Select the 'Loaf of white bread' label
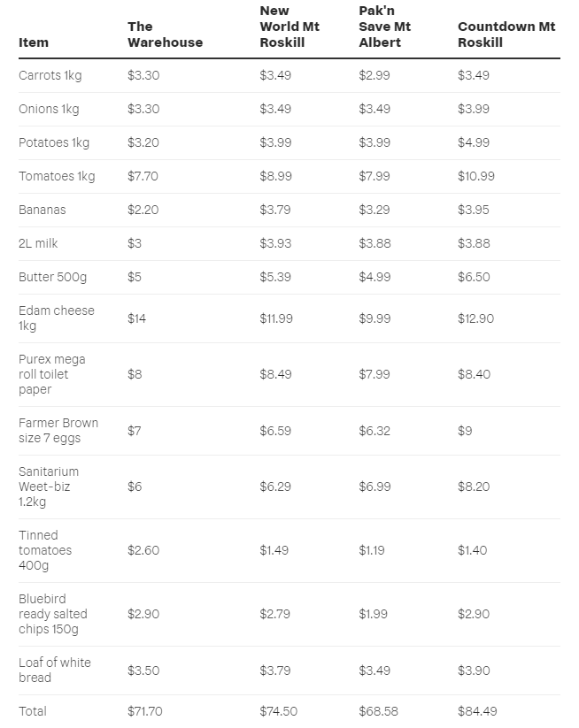This screenshot has width=579, height=728. pos(55,670)
